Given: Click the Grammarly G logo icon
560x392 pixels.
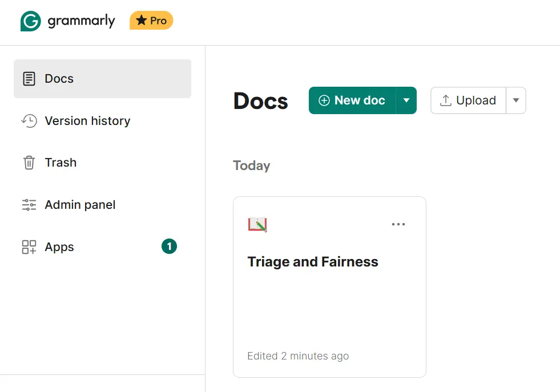Looking at the screenshot, I should click(x=31, y=21).
